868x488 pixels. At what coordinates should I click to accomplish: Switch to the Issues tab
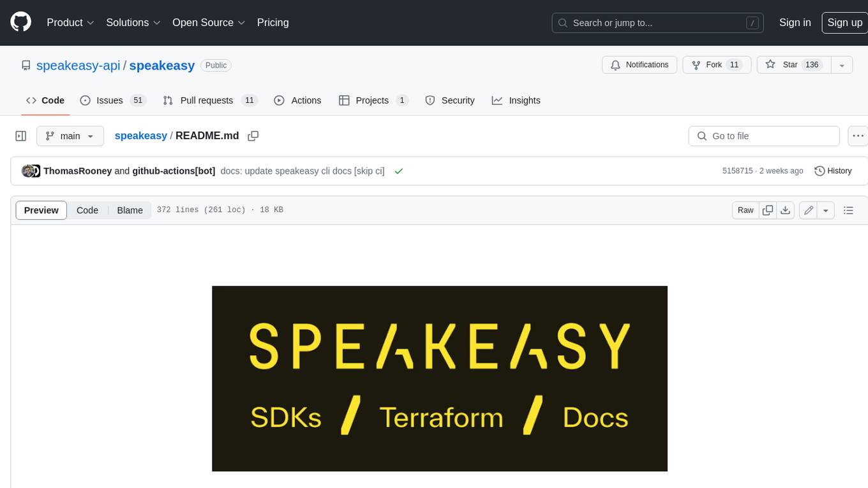coord(113,100)
